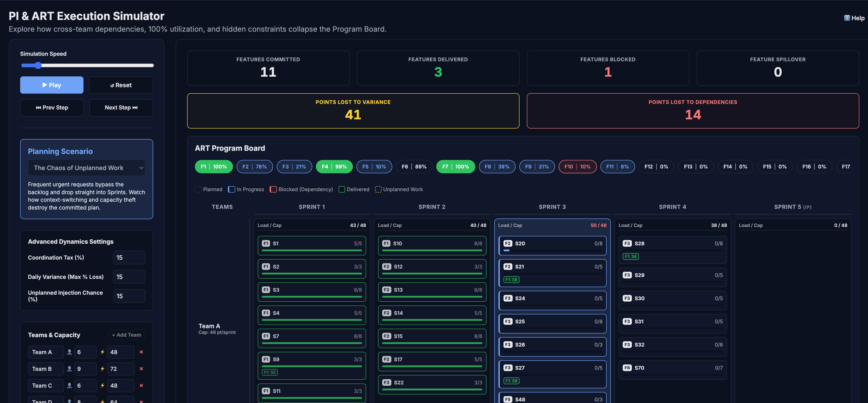Click the F1: S6 dependency tag on S28
The width and height of the screenshot is (868, 403).
tap(630, 256)
